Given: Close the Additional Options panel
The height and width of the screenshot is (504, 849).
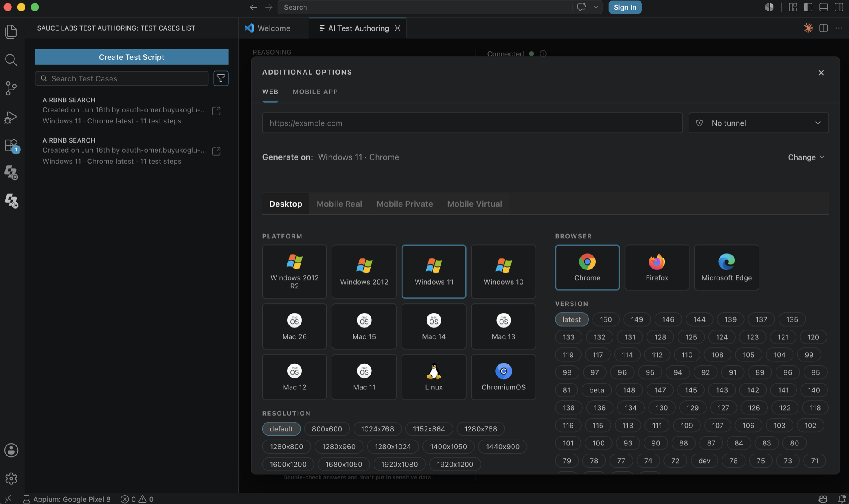Looking at the screenshot, I should coord(821,73).
